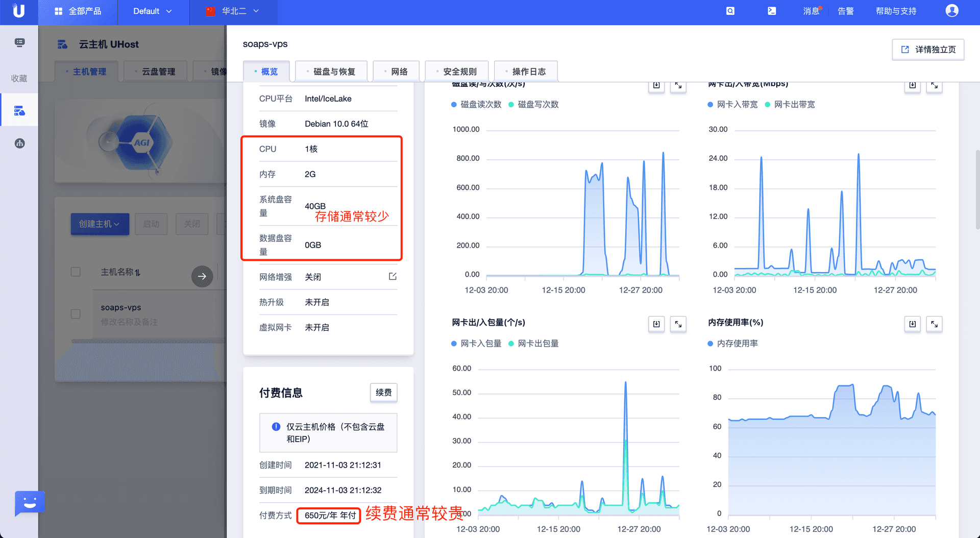This screenshot has height=538, width=980.
Task: Switch to the 磁盘与恢复 tab
Action: tap(331, 71)
